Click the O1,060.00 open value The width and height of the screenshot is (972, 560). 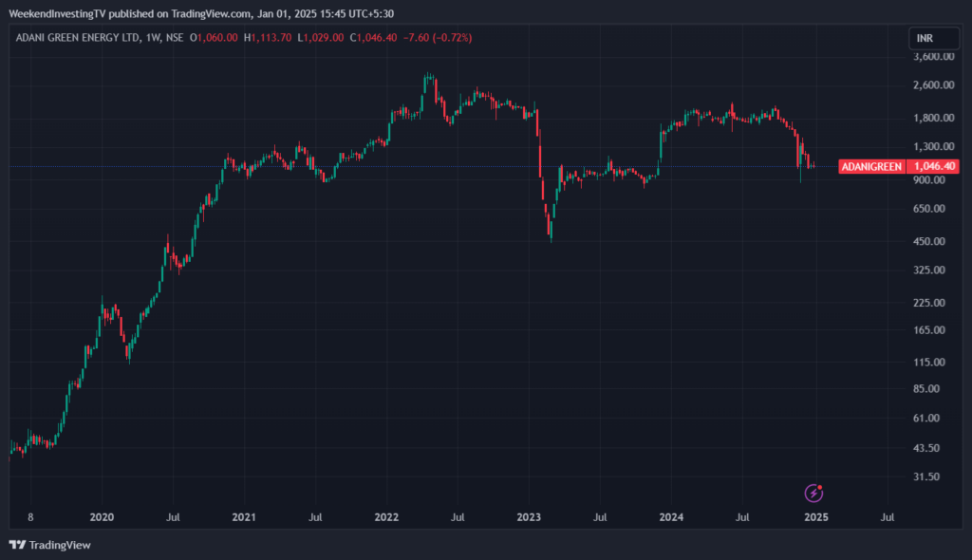click(x=214, y=38)
